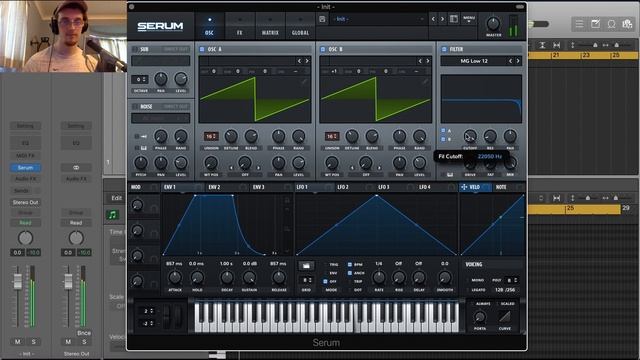
Task: Load next wavetable in OSC A
Action: (307, 61)
